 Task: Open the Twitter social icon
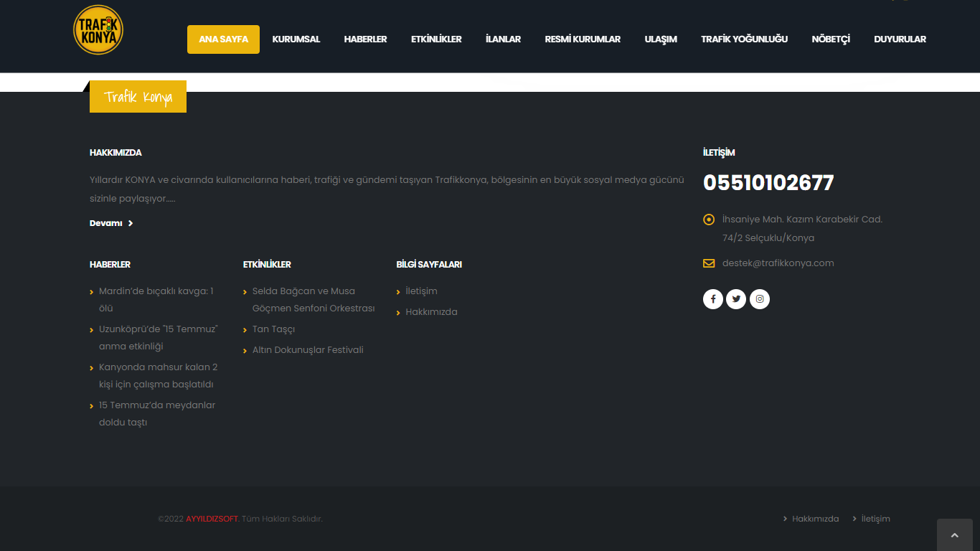click(x=736, y=299)
